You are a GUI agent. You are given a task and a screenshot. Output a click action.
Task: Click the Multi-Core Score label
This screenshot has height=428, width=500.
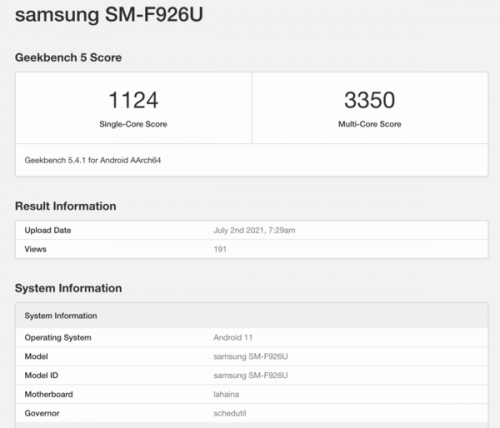click(370, 124)
